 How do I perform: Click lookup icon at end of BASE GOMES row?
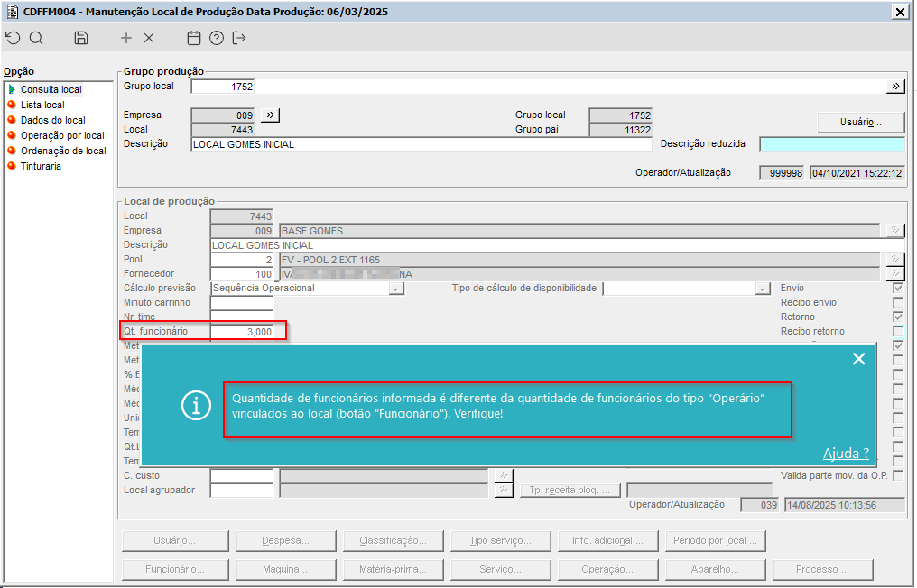click(895, 230)
